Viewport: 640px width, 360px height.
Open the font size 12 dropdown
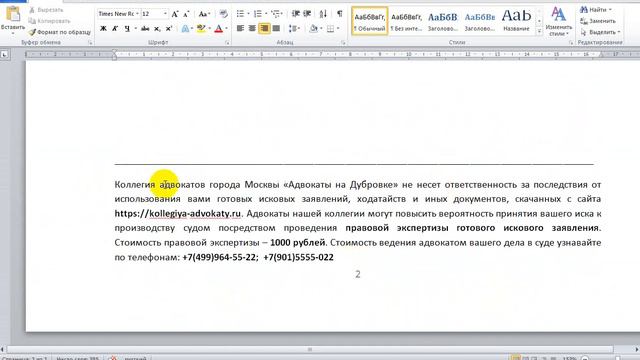pyautogui.click(x=165, y=14)
